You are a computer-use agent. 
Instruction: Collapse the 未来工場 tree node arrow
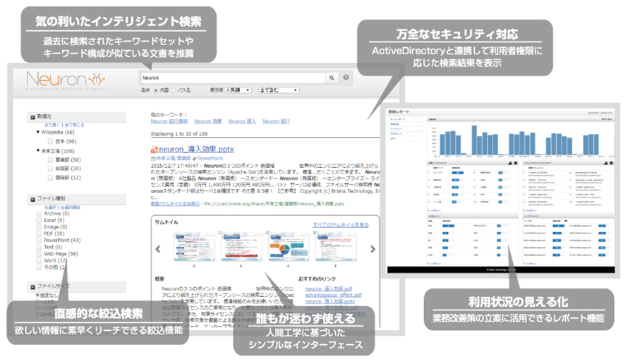pyautogui.click(x=38, y=151)
